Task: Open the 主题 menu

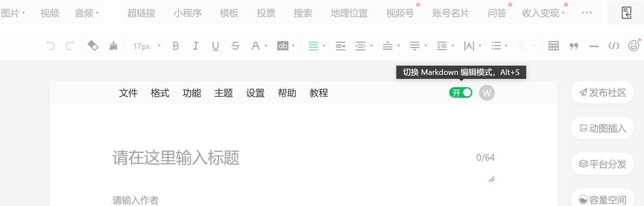Action: (224, 93)
